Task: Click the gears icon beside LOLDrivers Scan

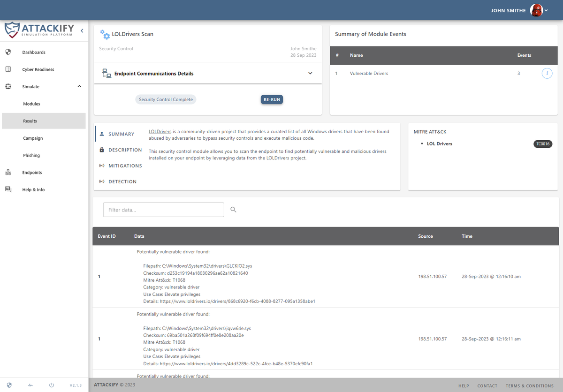Action: click(105, 34)
